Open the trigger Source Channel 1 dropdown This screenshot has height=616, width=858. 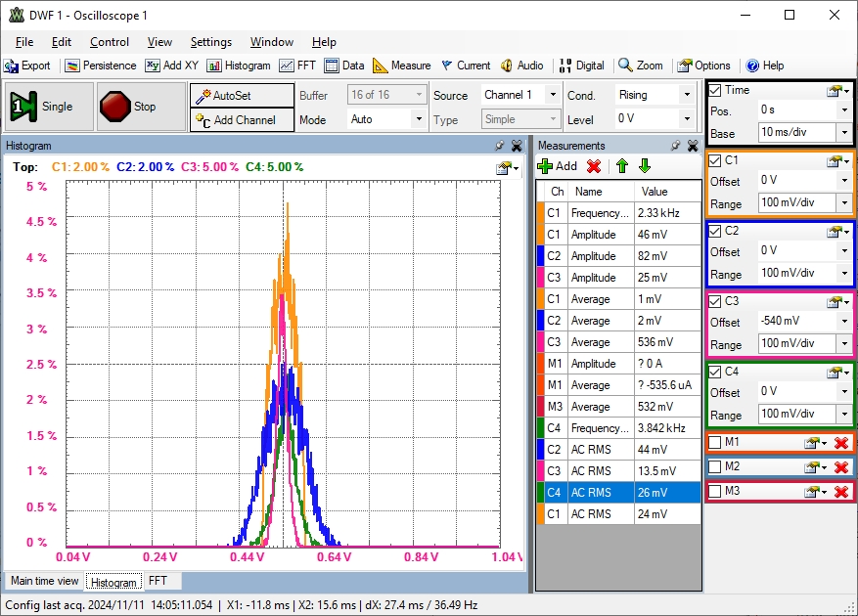[552, 95]
